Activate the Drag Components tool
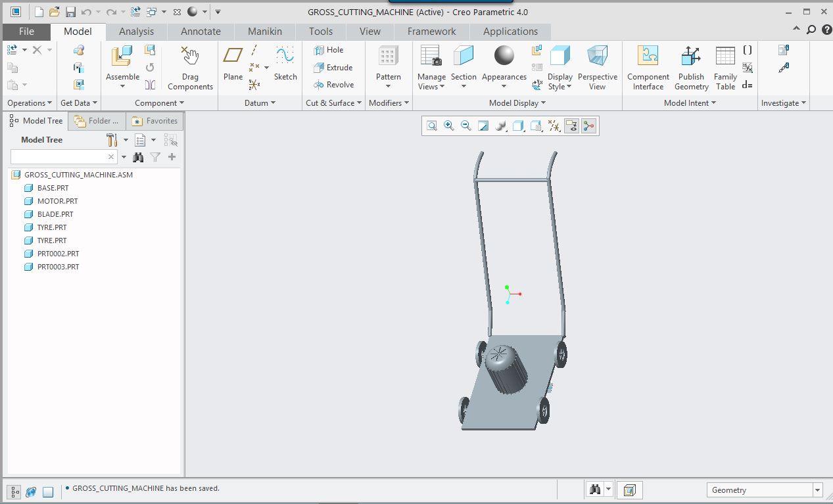 (190, 57)
